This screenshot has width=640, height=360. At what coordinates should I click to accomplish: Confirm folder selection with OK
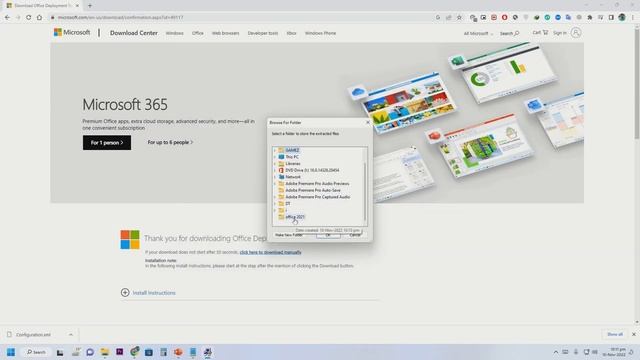tap(328, 236)
